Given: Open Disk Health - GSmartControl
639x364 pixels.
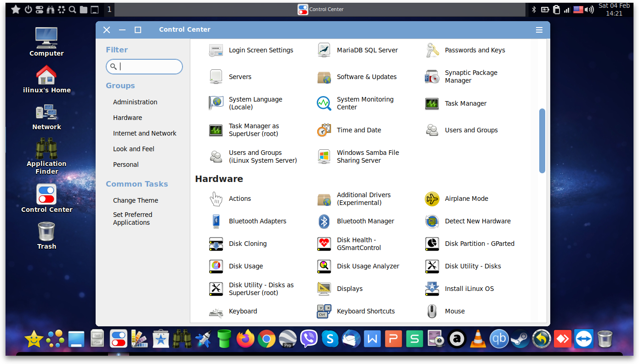Looking at the screenshot, I should pyautogui.click(x=349, y=244).
